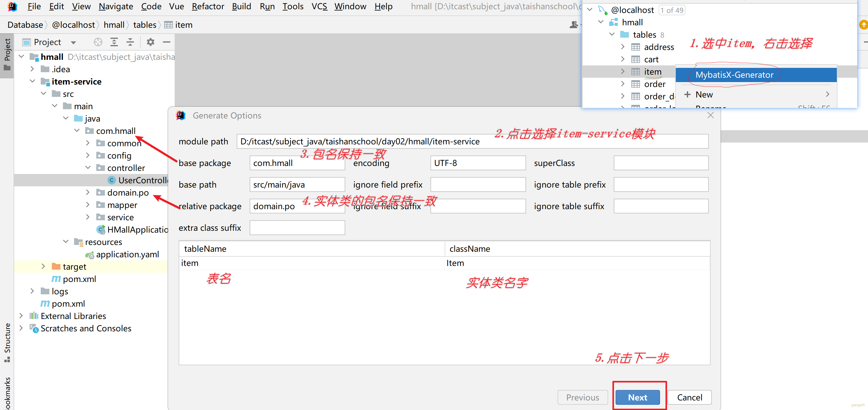Click the hmall breadcrumb in navigation bar

114,25
